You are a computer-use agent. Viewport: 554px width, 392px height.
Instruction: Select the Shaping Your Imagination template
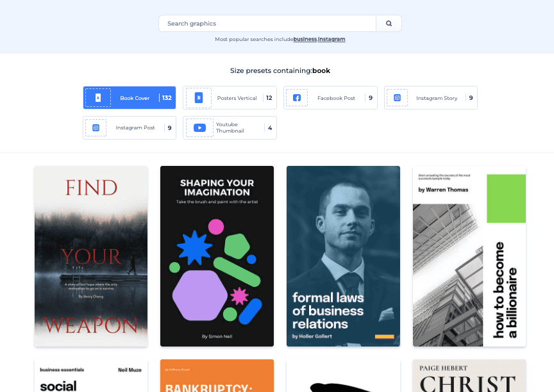pos(217,255)
